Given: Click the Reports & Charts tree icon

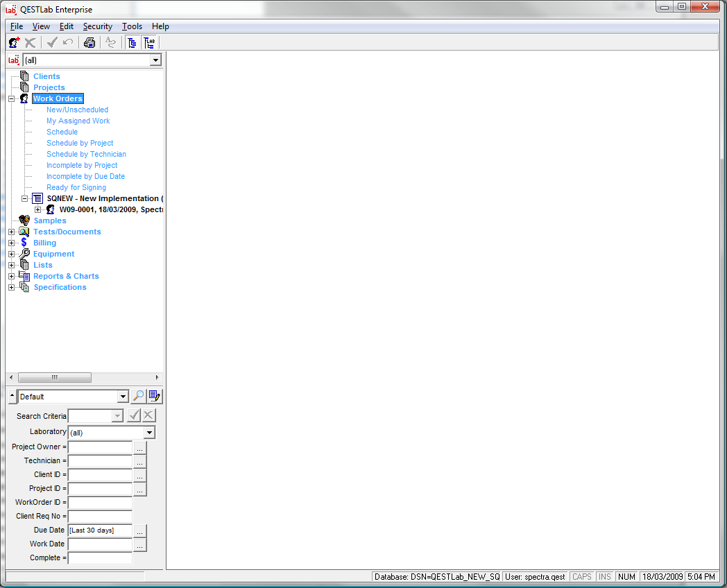Looking at the screenshot, I should (x=24, y=276).
